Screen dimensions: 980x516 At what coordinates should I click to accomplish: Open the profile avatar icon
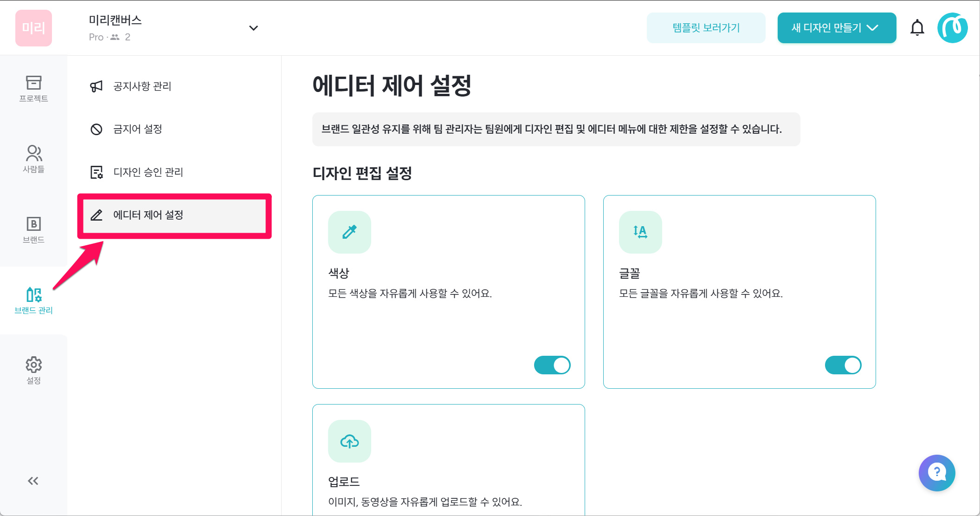point(952,28)
